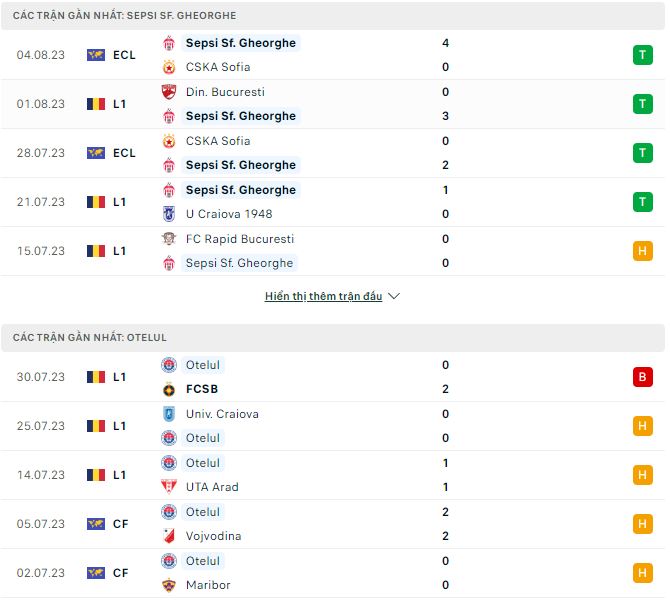Select the Otelul vs Maribor match row
Viewport: 670px width, 600px height.
point(332,573)
